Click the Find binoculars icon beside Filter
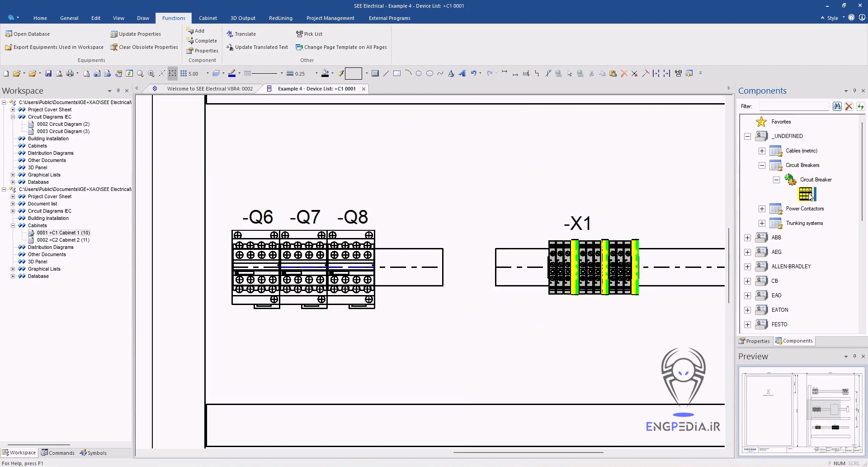The image size is (868, 467). (837, 106)
